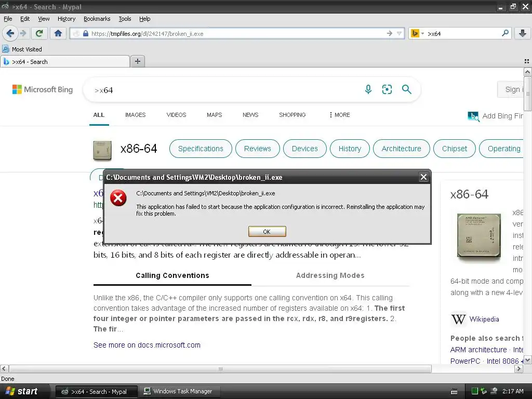
Task: Click the Sign in button
Action: click(511, 89)
